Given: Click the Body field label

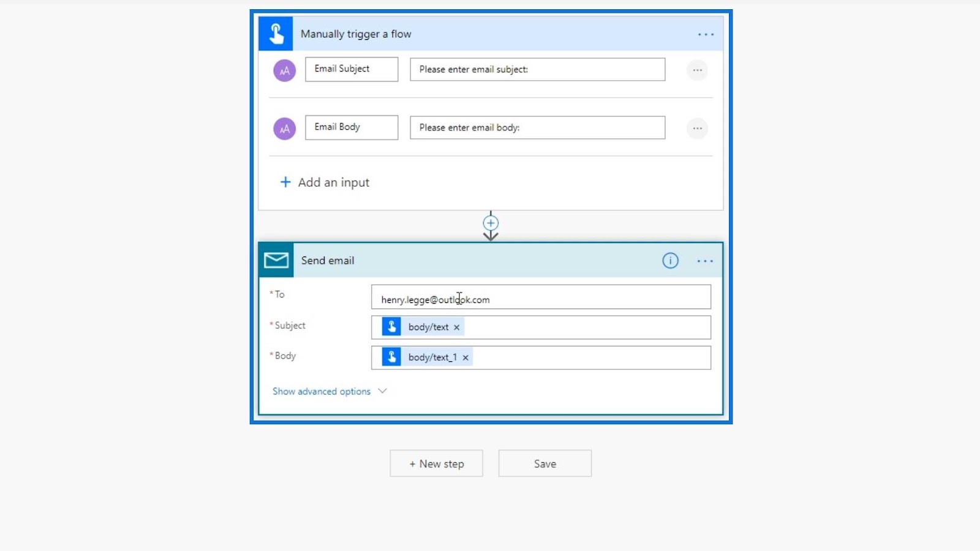Looking at the screenshot, I should [285, 356].
